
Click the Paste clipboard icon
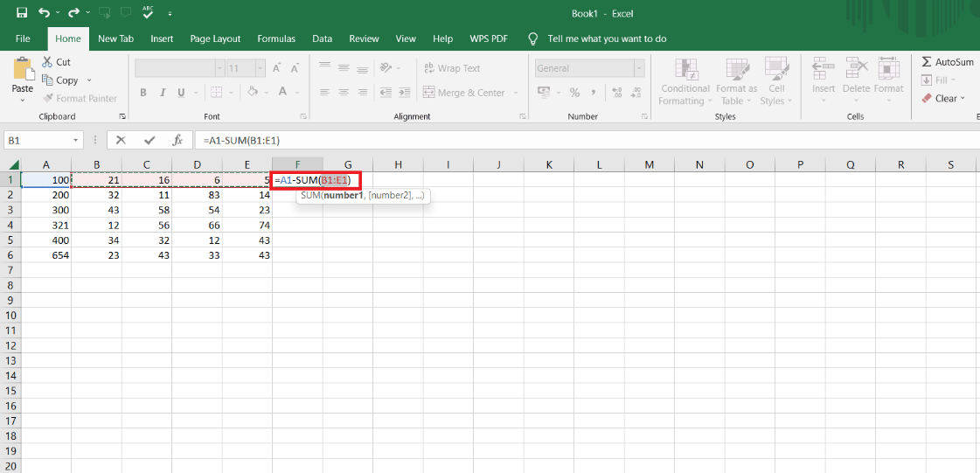tap(23, 69)
